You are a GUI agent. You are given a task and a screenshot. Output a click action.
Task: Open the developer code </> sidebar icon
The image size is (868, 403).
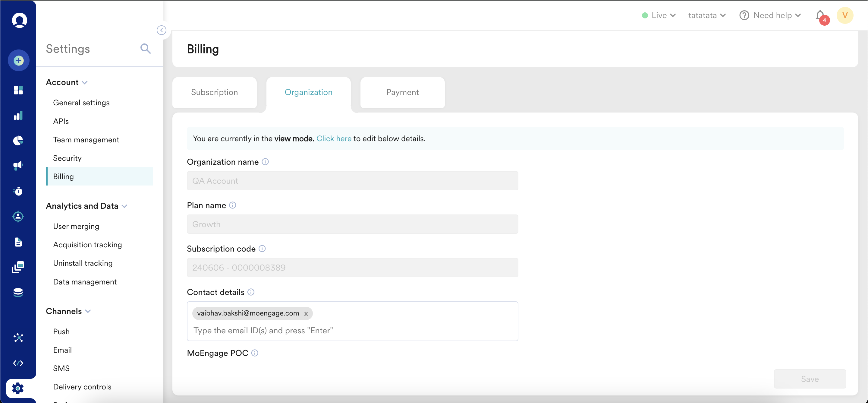pyautogui.click(x=18, y=363)
